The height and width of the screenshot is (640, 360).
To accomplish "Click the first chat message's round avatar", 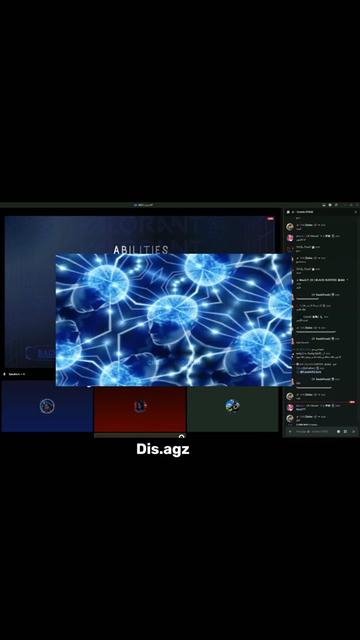I will 290,227.
